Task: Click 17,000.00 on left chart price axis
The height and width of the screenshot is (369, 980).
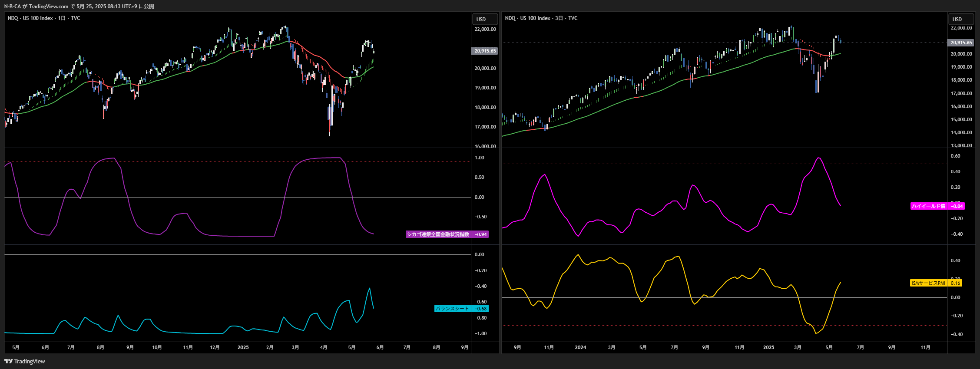Action: pos(485,127)
